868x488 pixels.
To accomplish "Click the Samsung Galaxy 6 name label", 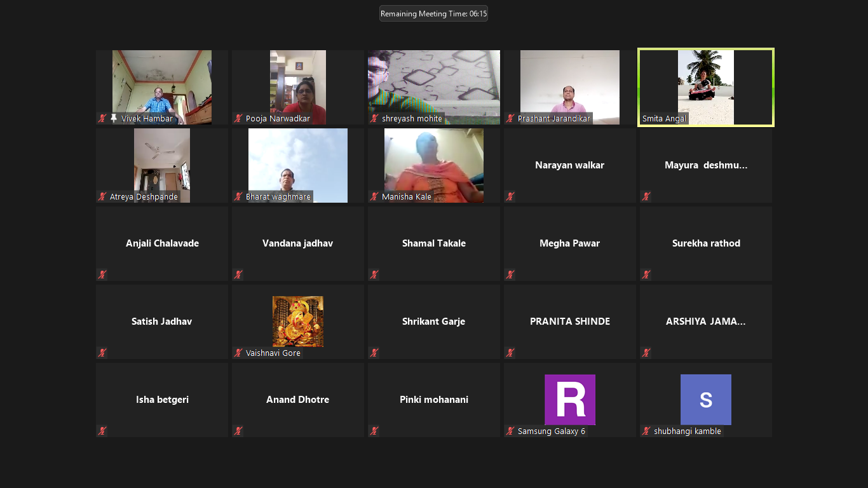I will pos(552,431).
